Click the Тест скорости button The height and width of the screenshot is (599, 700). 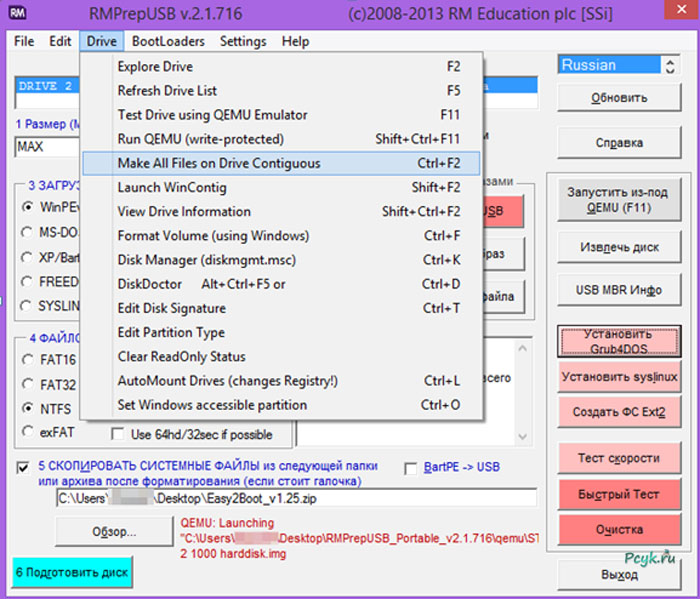(619, 458)
